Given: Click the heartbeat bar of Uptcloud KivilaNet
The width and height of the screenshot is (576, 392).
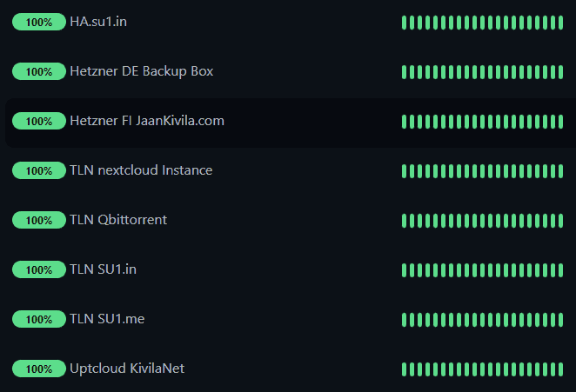Looking at the screenshot, I should 482,369.
